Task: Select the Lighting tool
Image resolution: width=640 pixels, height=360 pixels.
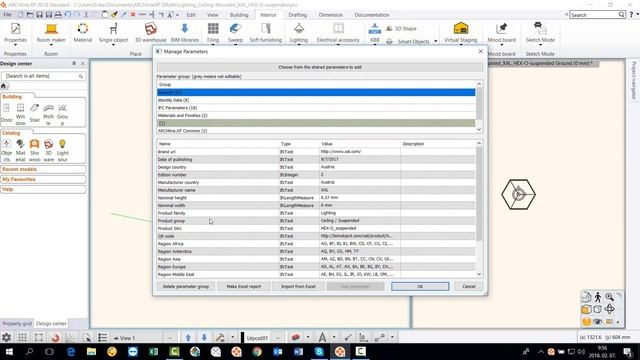Action: pyautogui.click(x=299, y=33)
